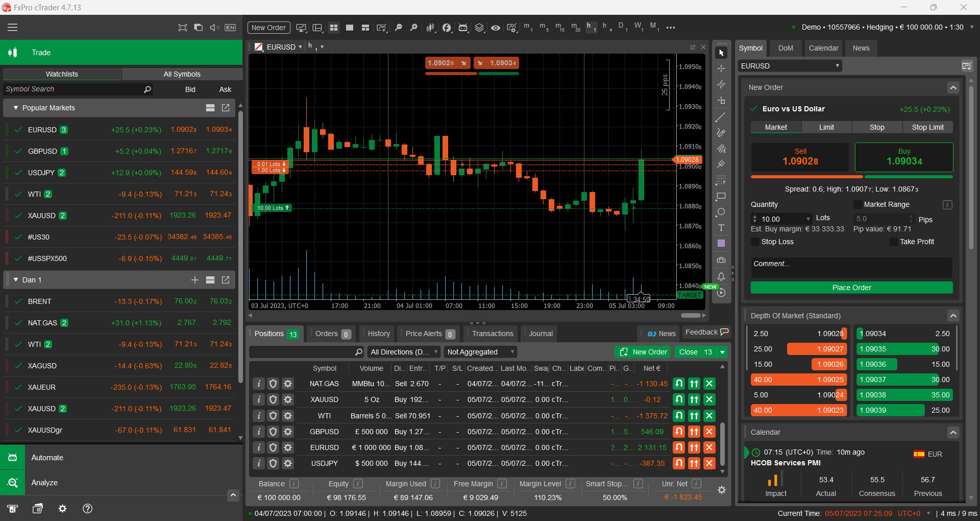Image resolution: width=980 pixels, height=521 pixels.
Task: Enable the Stop Loss checkbox
Action: (x=755, y=242)
